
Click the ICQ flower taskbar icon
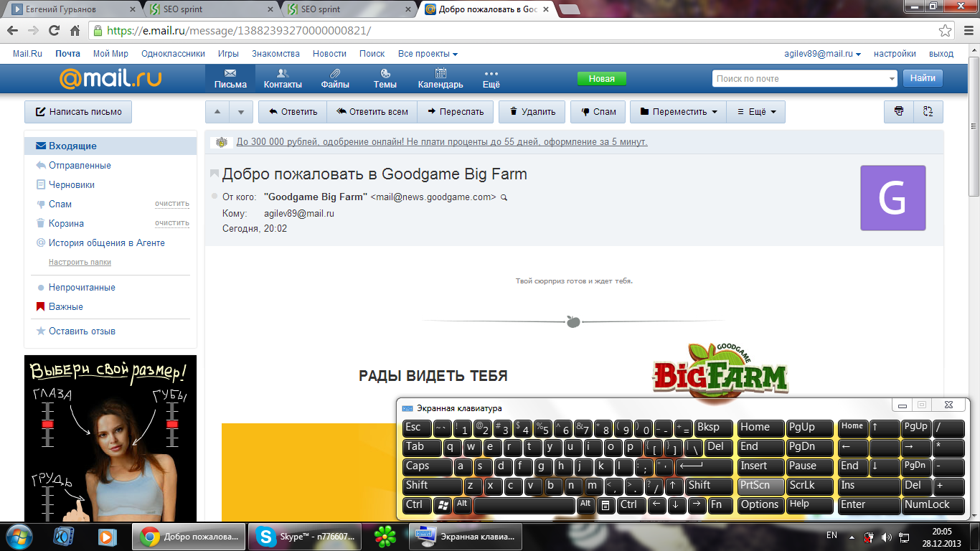(385, 537)
